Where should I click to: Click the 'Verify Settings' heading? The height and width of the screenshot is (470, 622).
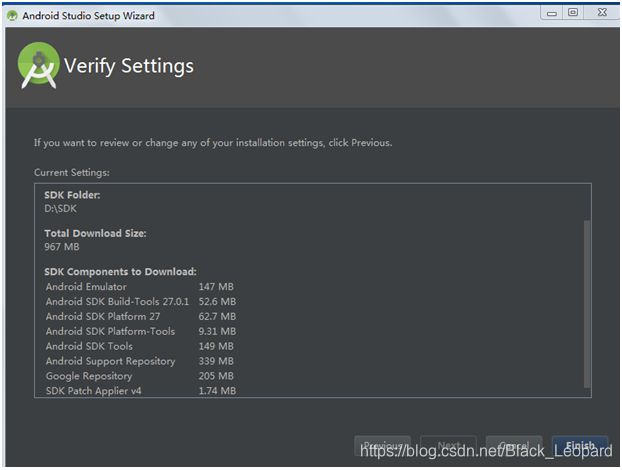pyautogui.click(x=129, y=66)
